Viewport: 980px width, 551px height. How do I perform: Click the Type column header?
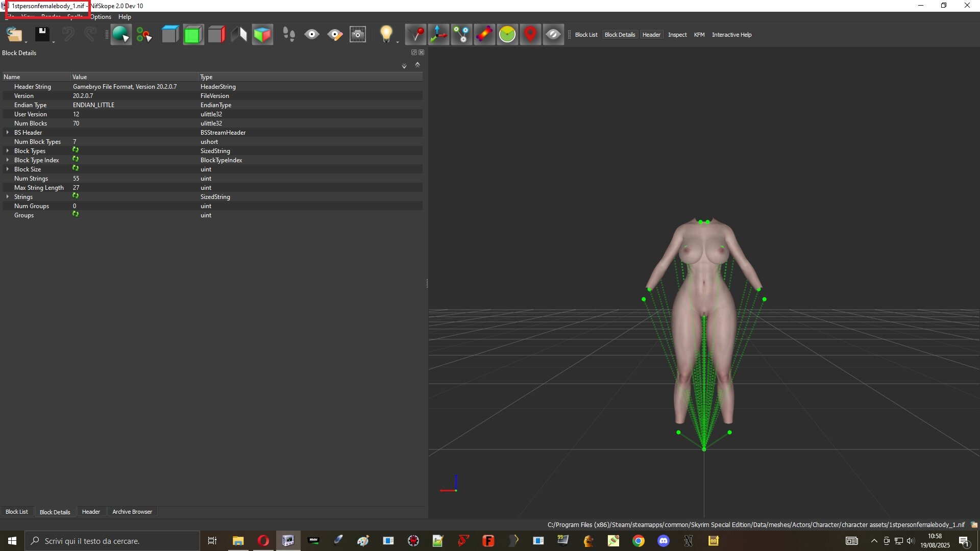point(310,77)
